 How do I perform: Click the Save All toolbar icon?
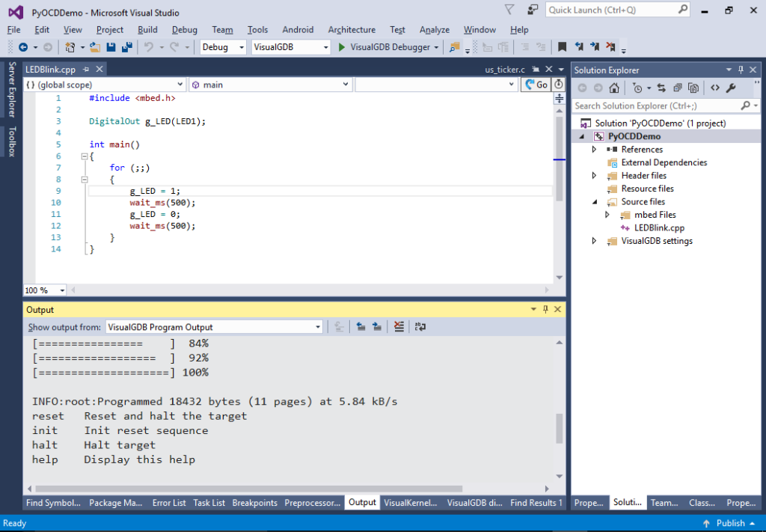(126, 47)
